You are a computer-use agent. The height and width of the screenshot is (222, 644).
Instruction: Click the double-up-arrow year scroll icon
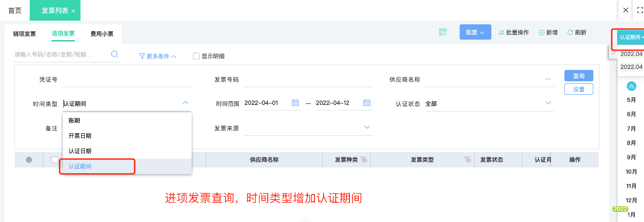(631, 86)
